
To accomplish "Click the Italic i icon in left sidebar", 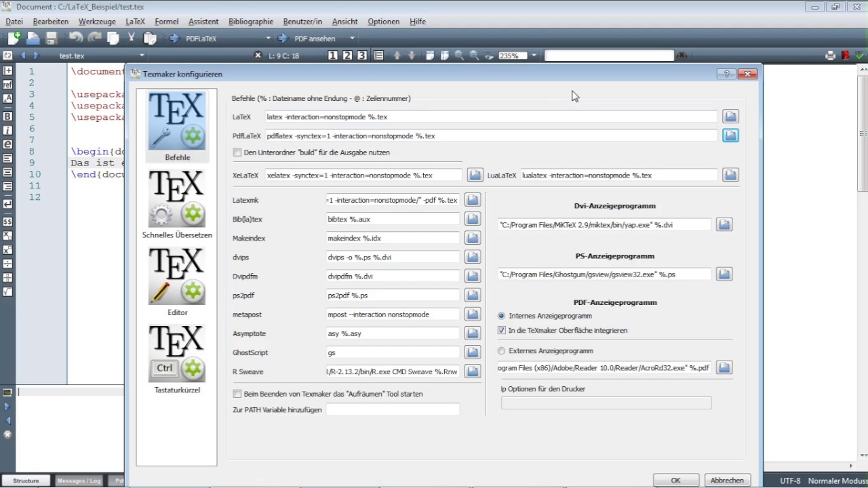I will click(7, 130).
